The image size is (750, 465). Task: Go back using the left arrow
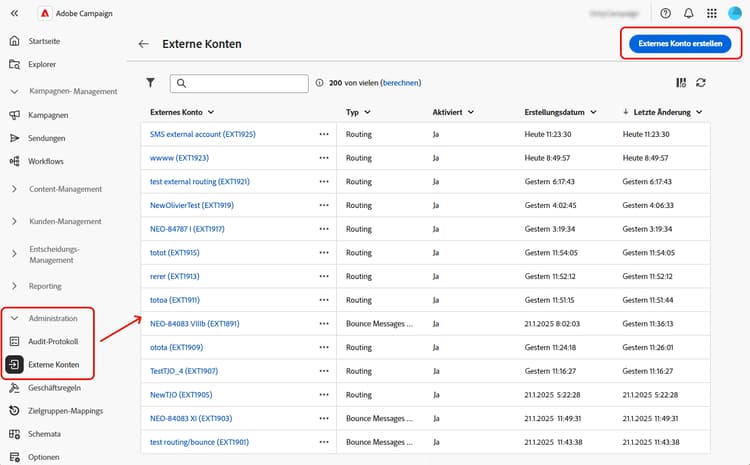(143, 44)
